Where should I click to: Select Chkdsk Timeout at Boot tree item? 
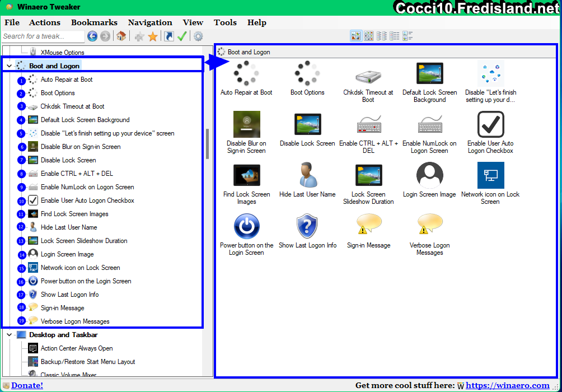click(x=72, y=106)
